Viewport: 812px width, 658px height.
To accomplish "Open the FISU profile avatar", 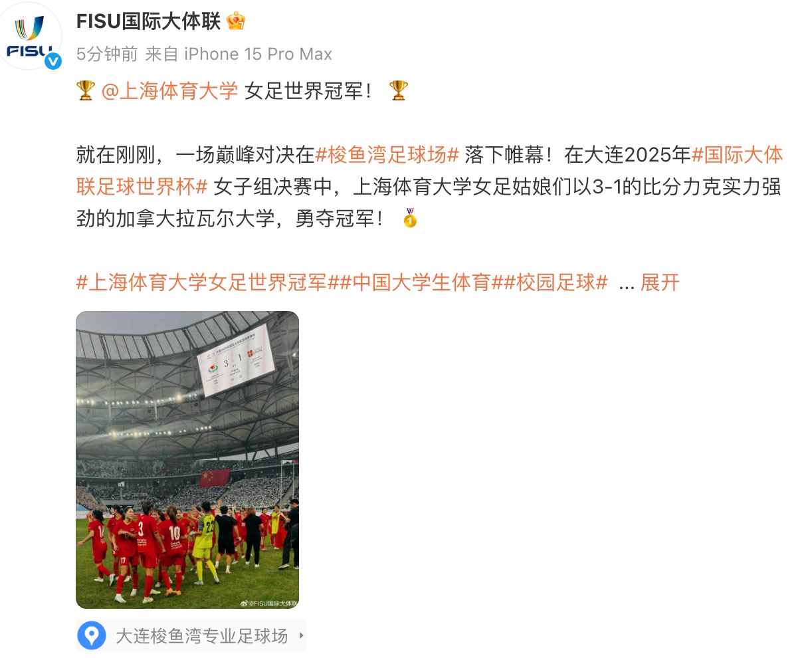I will 31,37.
